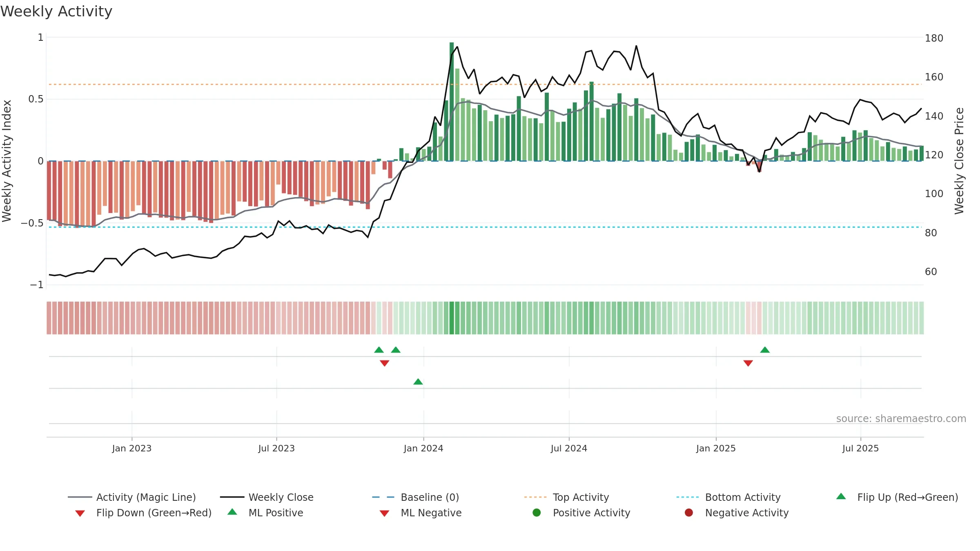Click the Jul 2025 axis label
The height and width of the screenshot is (551, 980).
(x=860, y=448)
